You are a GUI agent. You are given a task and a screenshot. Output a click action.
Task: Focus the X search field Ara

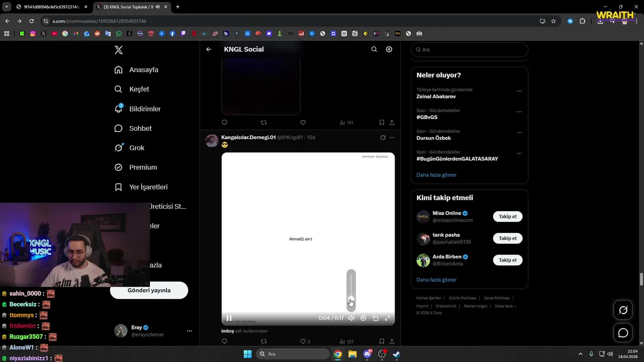click(x=469, y=50)
